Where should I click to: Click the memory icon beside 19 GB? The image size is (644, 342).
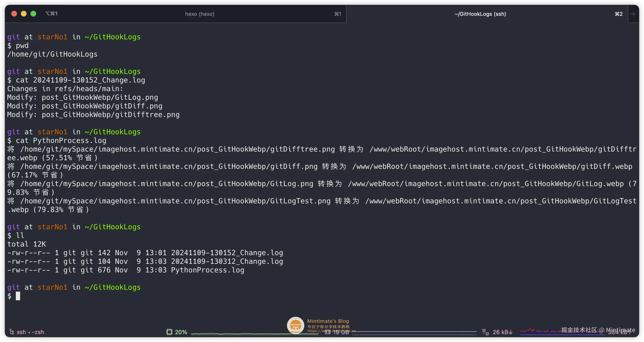[328, 332]
